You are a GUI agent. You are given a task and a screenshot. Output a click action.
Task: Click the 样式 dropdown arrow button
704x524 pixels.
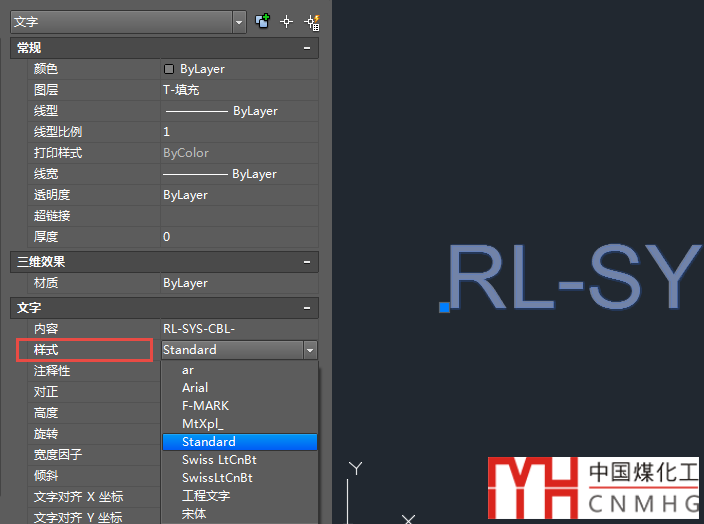(x=310, y=350)
